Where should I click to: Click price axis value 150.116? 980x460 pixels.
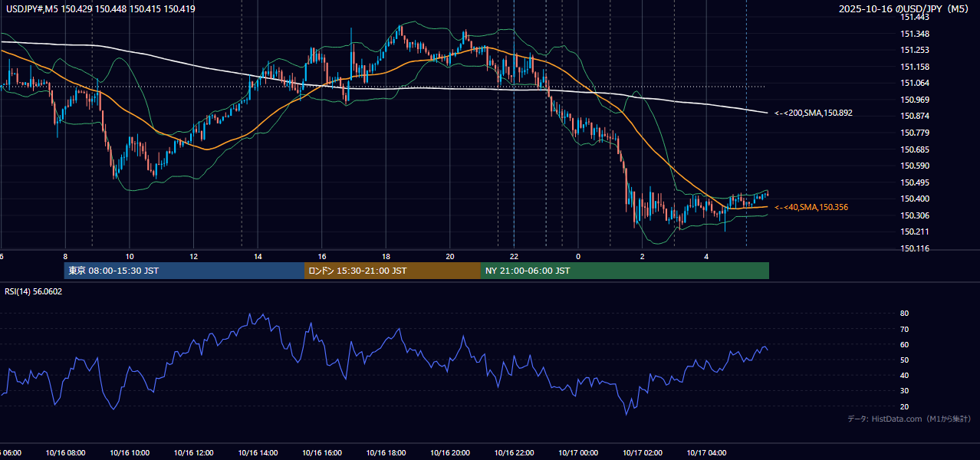click(x=916, y=248)
